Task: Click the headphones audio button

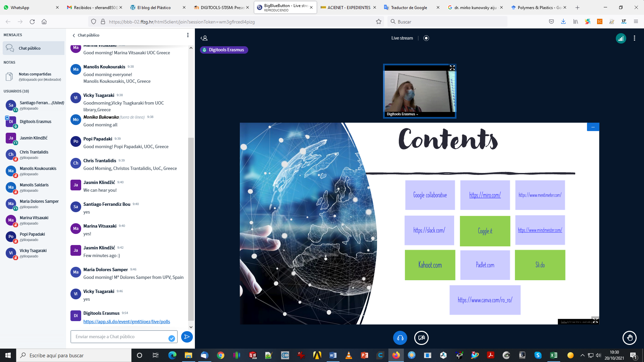Action: point(400,338)
